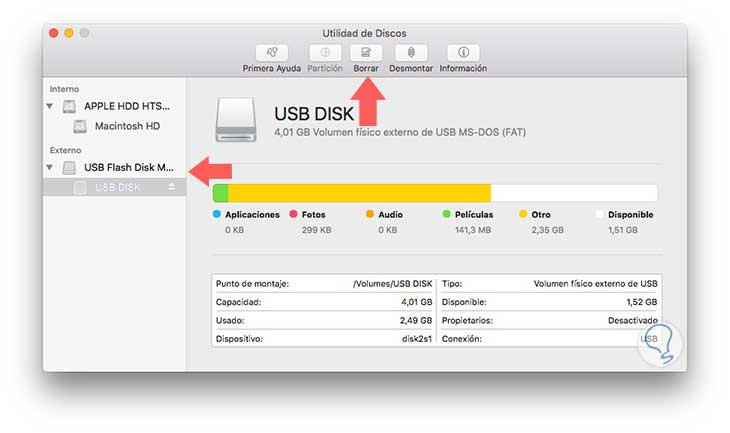Click the Desmontar toolbar icon
Viewport: 730px width, 433px height.
point(411,53)
